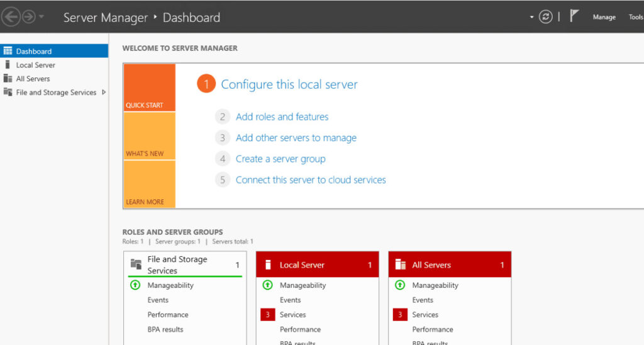Viewport: 644px width, 345px height.
Task: Click the forward navigation arrow
Action: click(x=28, y=17)
